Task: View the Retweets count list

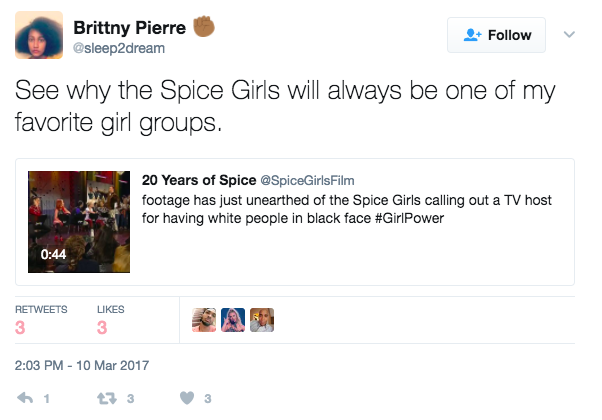Action: pos(41,319)
